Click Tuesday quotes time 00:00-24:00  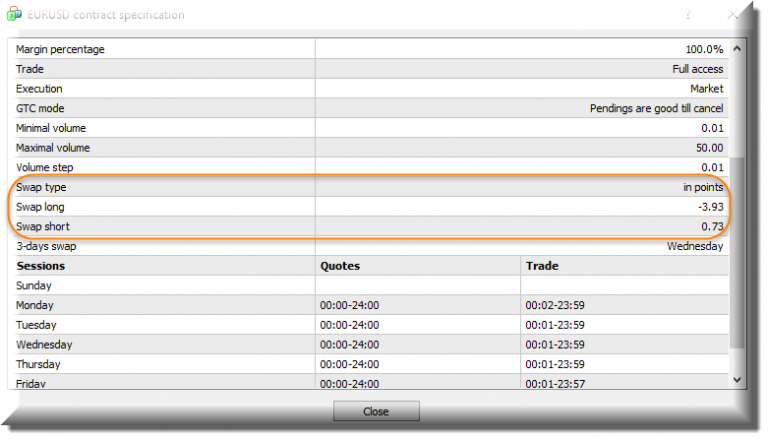click(x=349, y=325)
